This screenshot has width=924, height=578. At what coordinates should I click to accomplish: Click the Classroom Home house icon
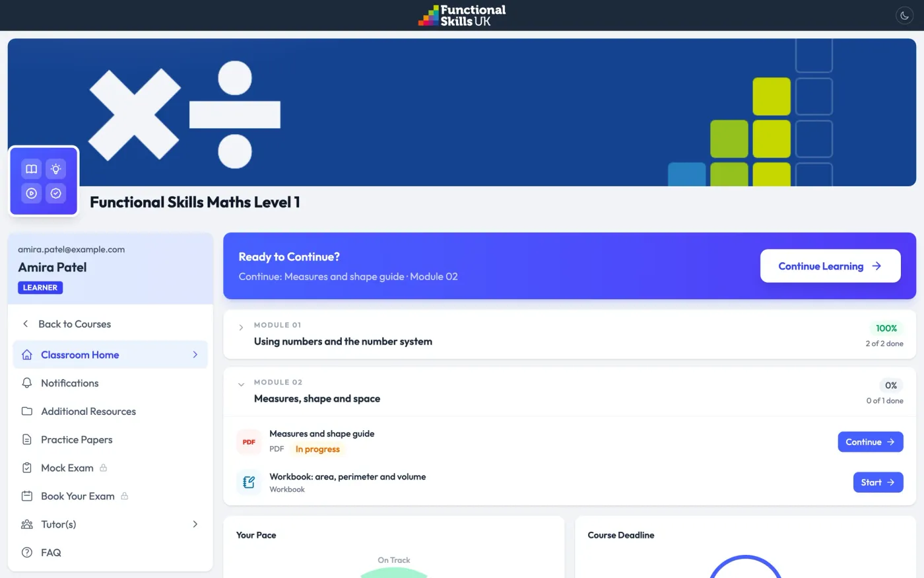pyautogui.click(x=27, y=355)
